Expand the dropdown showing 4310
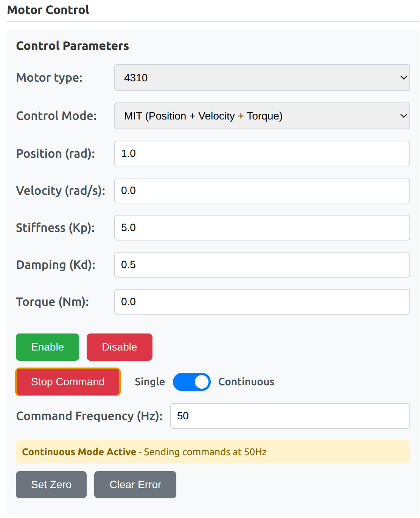This screenshot has width=420, height=518. 262,78
